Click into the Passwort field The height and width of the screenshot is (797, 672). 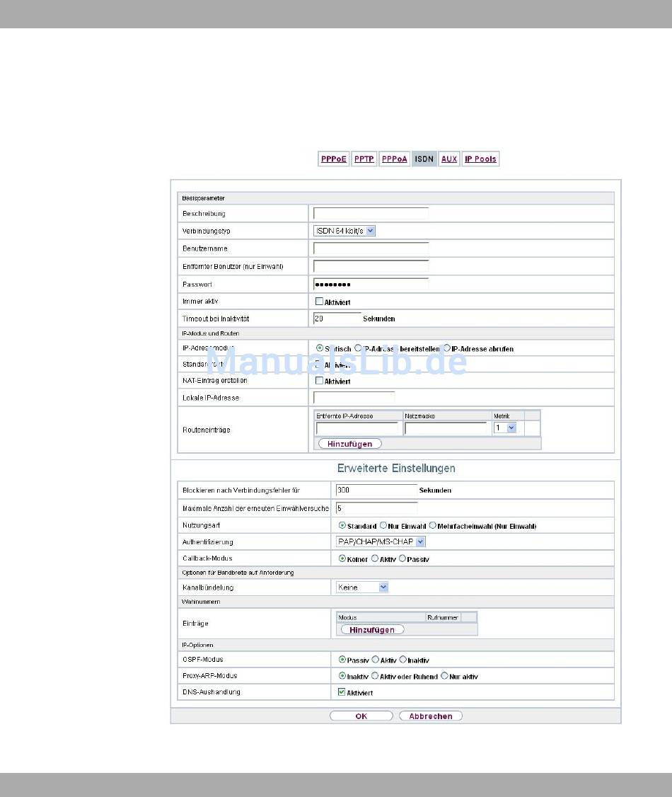coord(371,284)
